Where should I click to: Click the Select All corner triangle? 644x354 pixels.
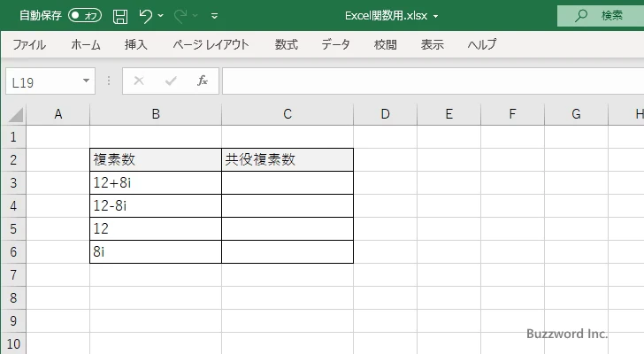[x=14, y=114]
